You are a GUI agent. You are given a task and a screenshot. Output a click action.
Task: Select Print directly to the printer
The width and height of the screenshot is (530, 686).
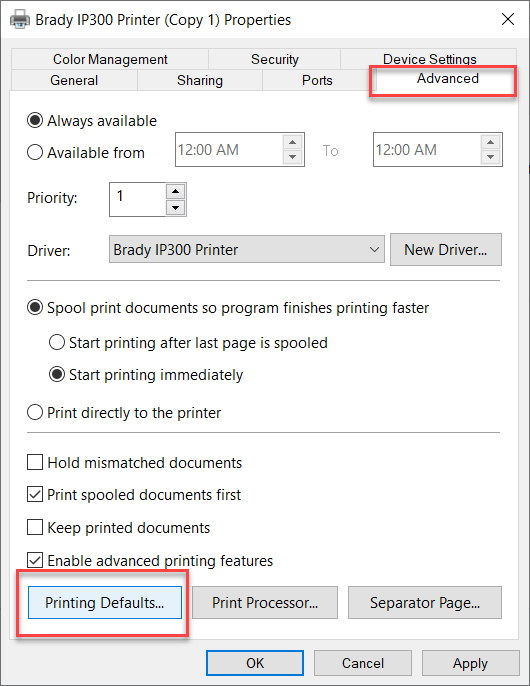click(35, 412)
